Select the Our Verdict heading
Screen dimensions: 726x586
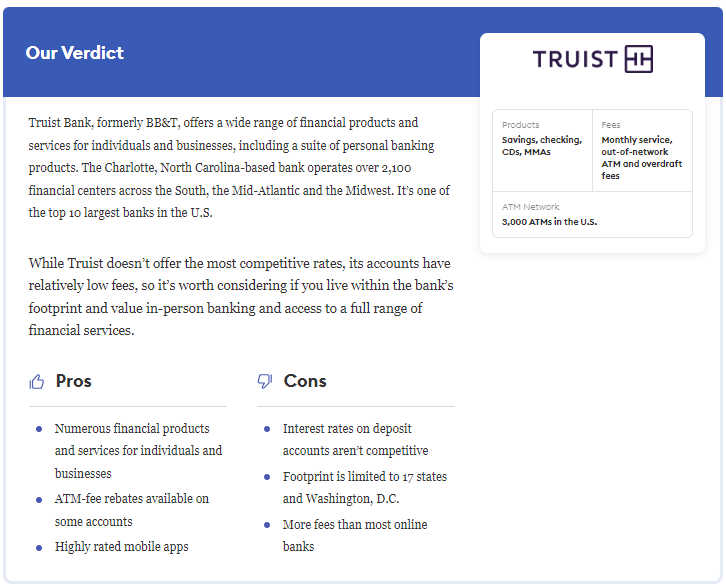pyautogui.click(x=75, y=53)
